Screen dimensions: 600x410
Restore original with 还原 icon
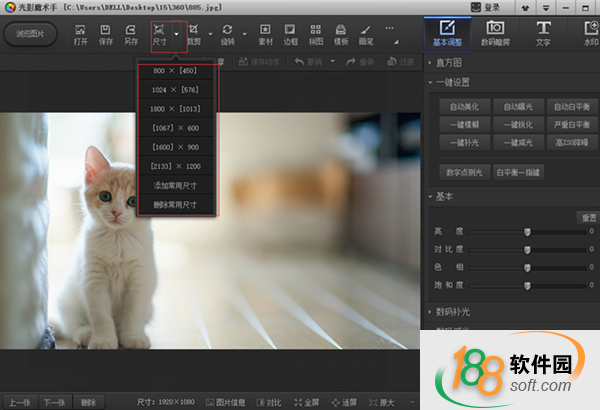pyautogui.click(x=401, y=62)
